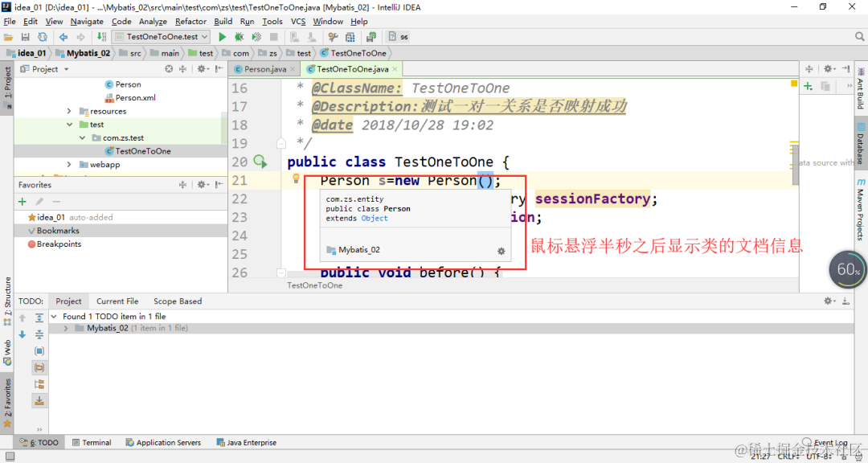This screenshot has height=463, width=868.
Task: Run with coverage icon
Action: tap(256, 37)
